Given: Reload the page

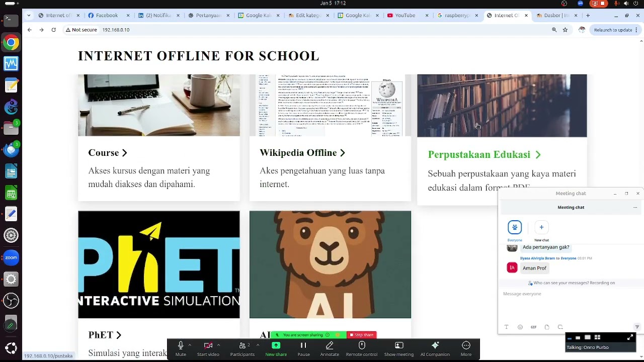Looking at the screenshot, I should point(53,30).
